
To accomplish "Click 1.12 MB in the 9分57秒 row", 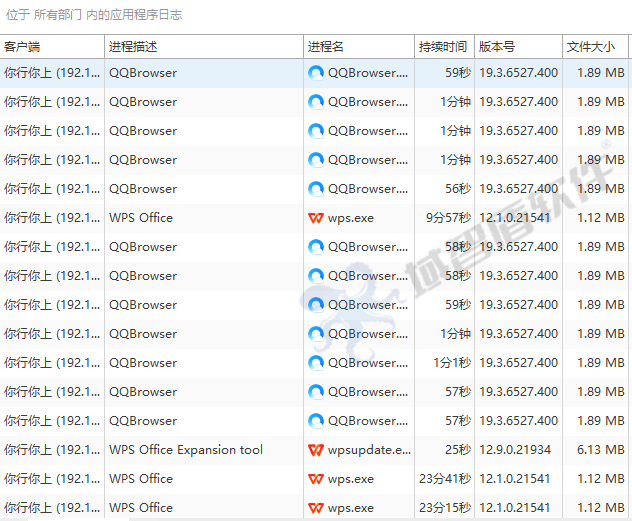I will (x=601, y=218).
